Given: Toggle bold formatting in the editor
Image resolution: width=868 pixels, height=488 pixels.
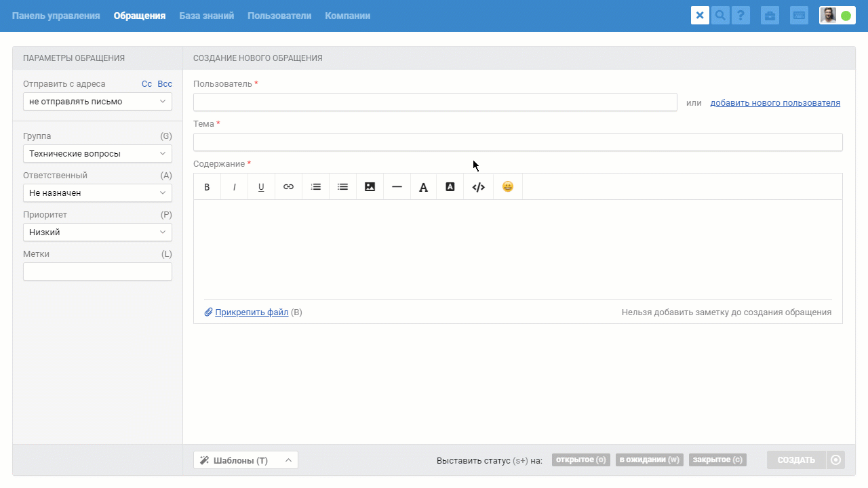Looking at the screenshot, I should (x=208, y=187).
